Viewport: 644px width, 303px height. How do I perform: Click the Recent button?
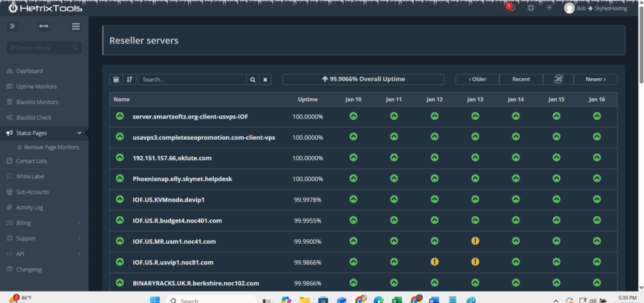(521, 79)
